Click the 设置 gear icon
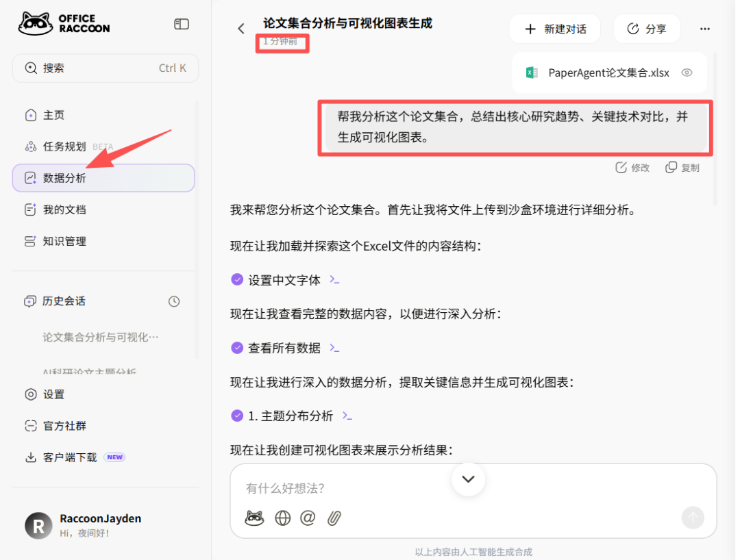 pos(31,394)
